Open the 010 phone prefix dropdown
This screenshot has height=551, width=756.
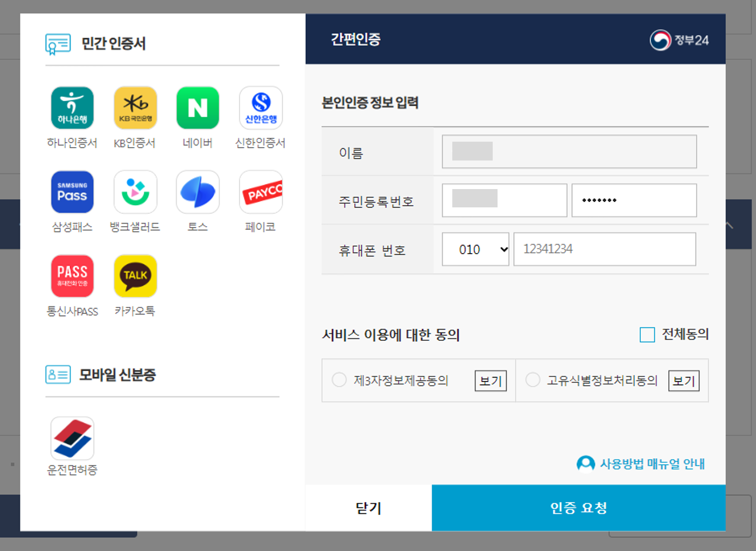point(475,249)
